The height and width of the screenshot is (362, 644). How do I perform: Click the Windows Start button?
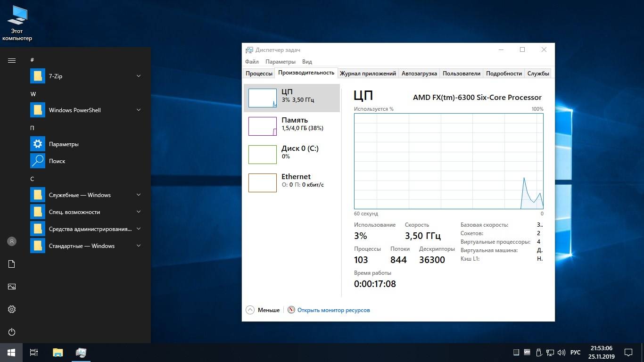(11, 353)
